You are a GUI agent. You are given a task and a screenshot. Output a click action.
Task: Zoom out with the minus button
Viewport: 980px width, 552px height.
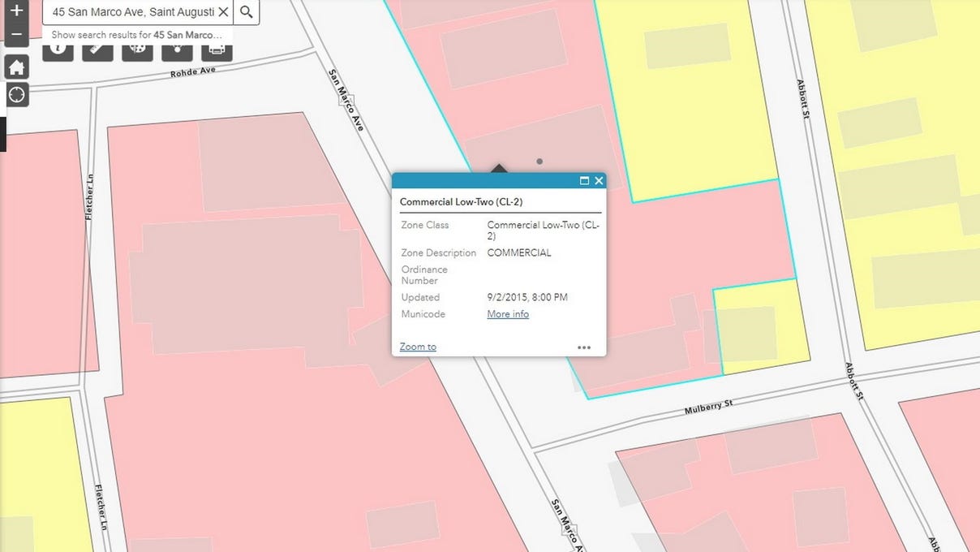pyautogui.click(x=16, y=34)
